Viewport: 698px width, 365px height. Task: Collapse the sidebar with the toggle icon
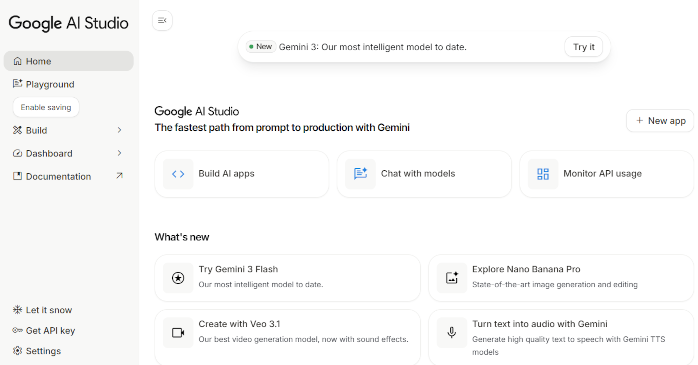162,20
